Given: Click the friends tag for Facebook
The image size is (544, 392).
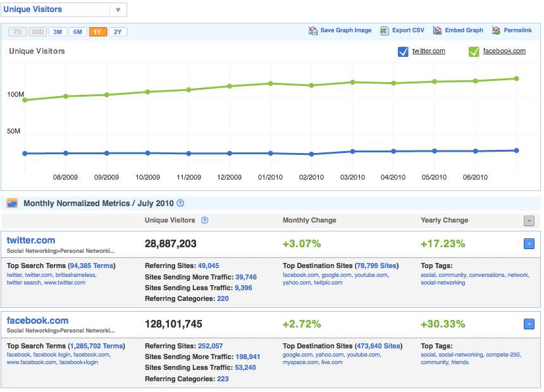Looking at the screenshot, I should click(x=460, y=362).
